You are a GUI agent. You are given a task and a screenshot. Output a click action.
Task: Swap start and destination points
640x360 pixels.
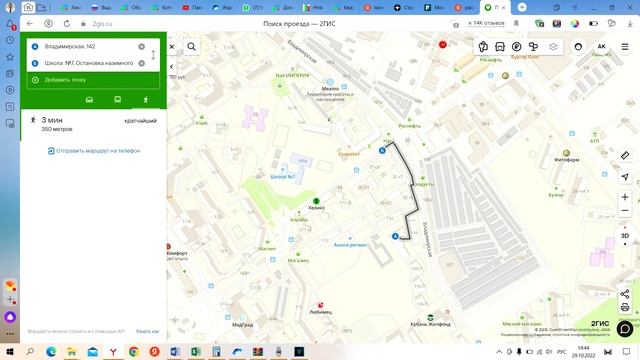tap(153, 55)
